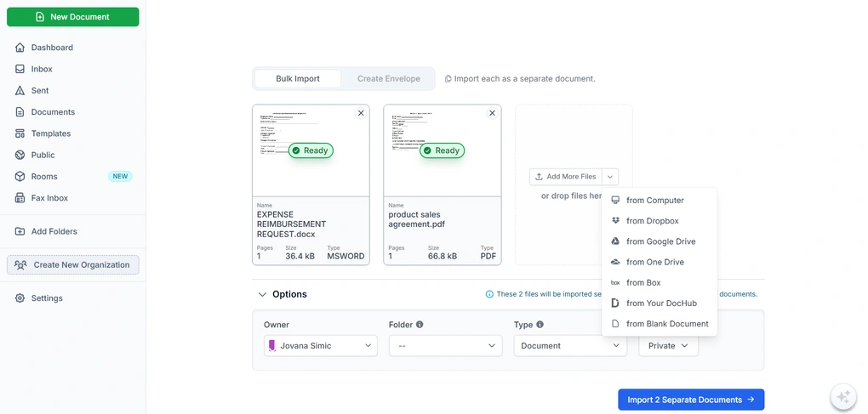Image resolution: width=868 pixels, height=414 pixels.
Task: Click the NEW badge beside Rooms
Action: pos(120,177)
